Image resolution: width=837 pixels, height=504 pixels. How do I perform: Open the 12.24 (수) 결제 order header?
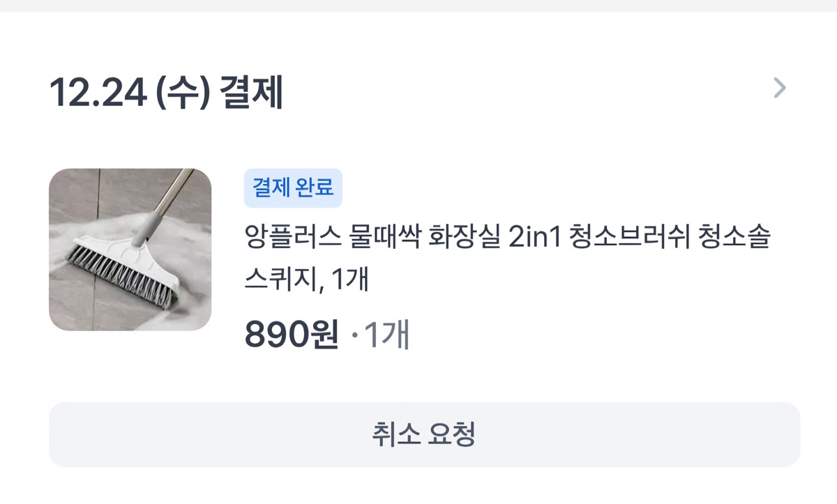click(166, 93)
